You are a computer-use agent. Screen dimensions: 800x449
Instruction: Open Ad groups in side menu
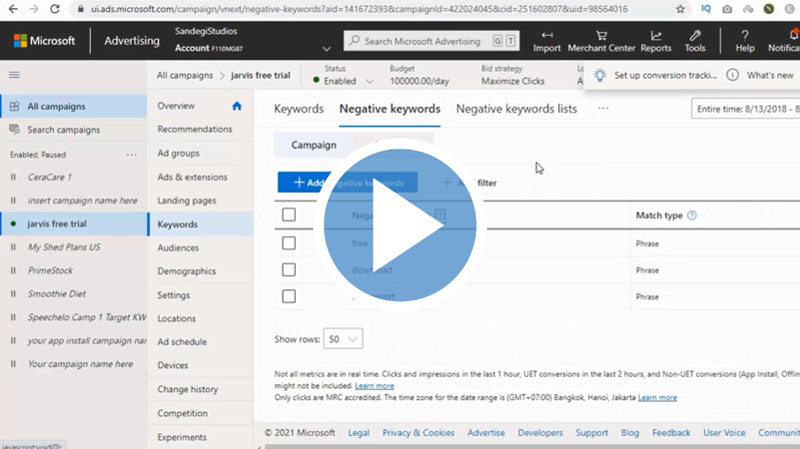tap(179, 153)
